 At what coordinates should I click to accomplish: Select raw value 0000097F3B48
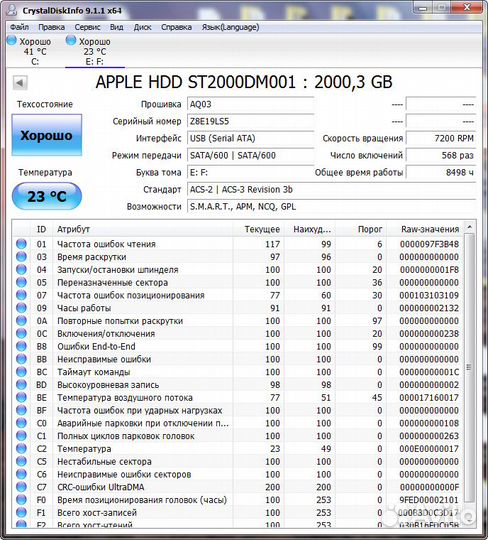click(429, 244)
